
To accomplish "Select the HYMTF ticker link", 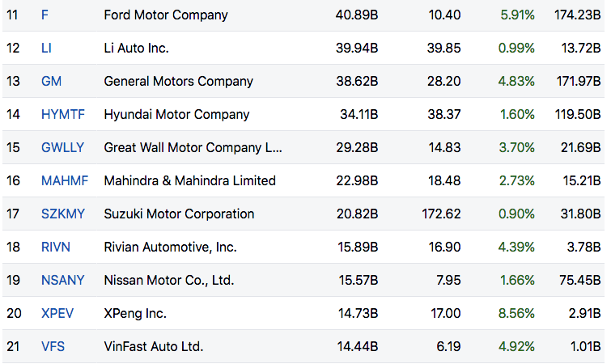I will (60, 115).
